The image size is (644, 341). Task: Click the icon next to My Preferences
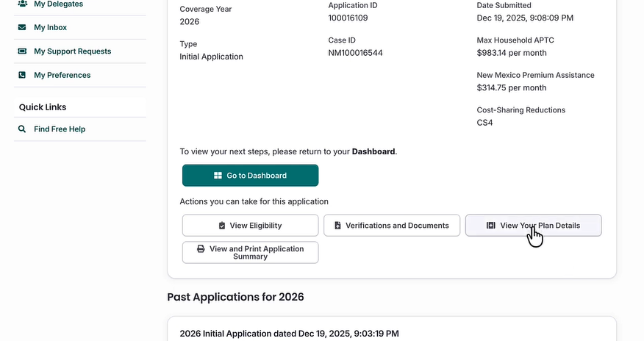click(x=22, y=75)
